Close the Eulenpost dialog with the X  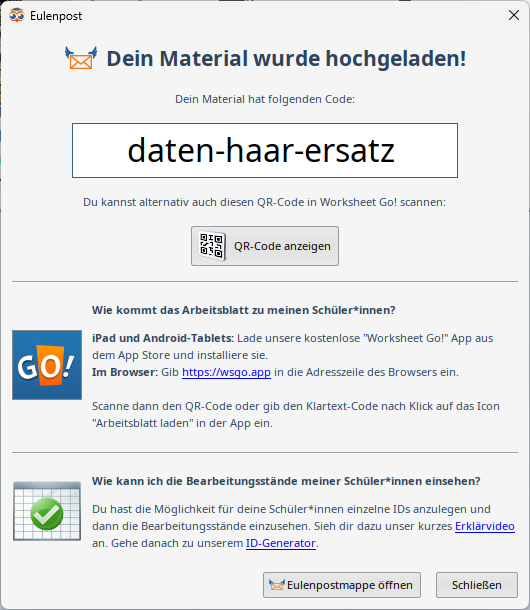514,15
